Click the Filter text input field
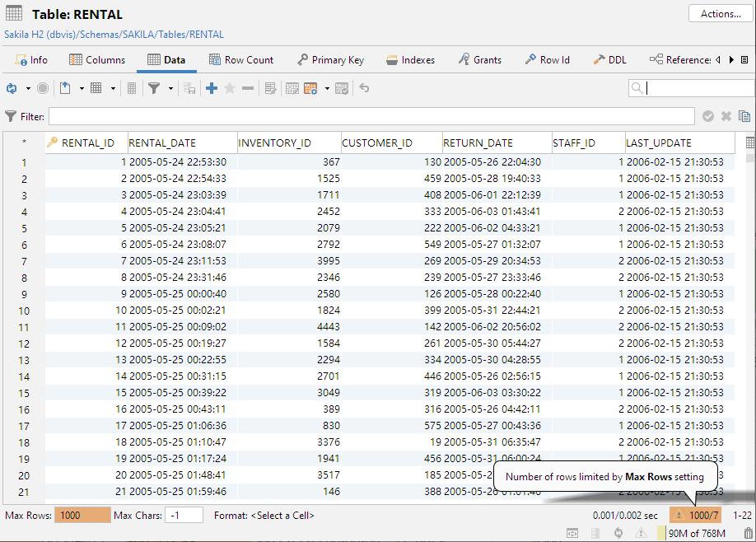 click(371, 116)
